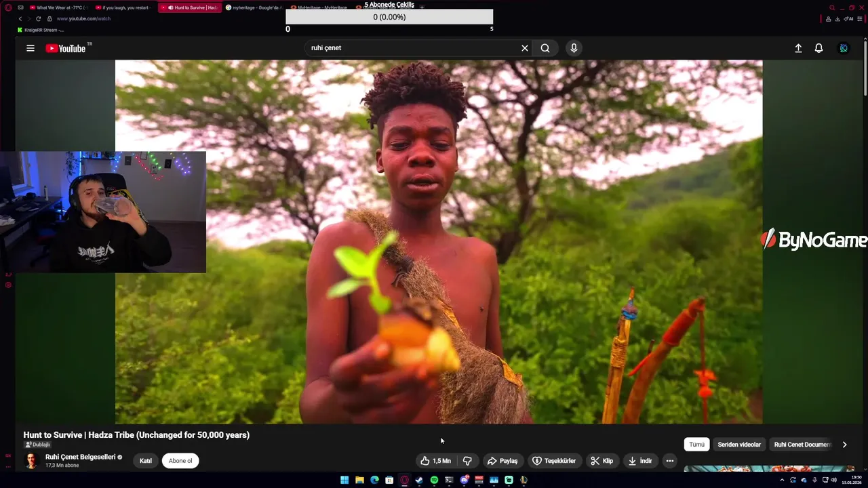Image resolution: width=868 pixels, height=488 pixels.
Task: Open Steam from the taskbar
Action: (x=419, y=480)
